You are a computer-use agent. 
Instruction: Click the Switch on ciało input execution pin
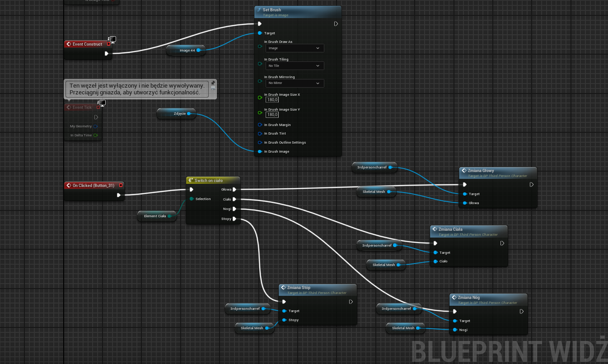[192, 190]
